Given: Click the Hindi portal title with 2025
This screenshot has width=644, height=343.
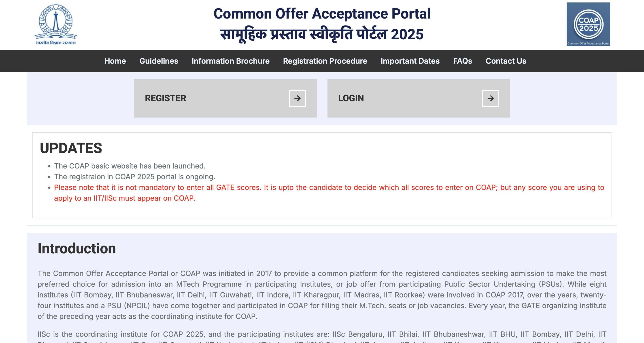Looking at the screenshot, I should [322, 34].
